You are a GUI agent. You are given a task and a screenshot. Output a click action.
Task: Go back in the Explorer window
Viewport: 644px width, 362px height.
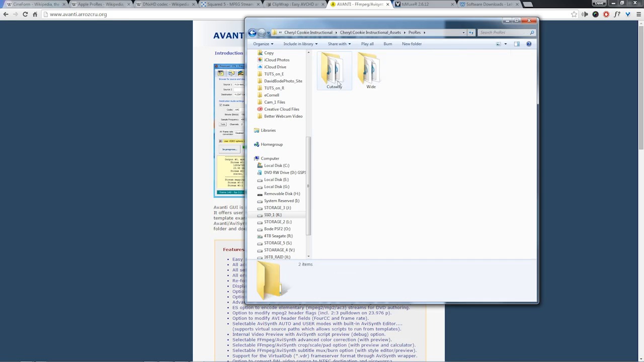(x=252, y=33)
